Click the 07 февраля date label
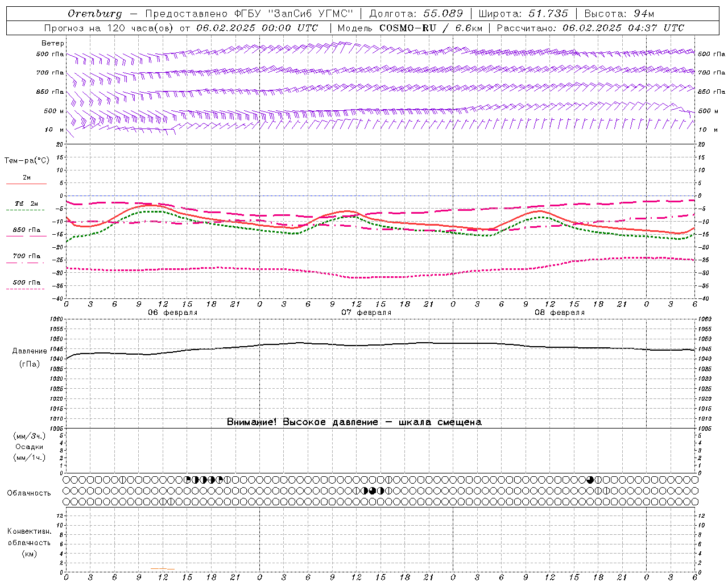Screen dimensions: 728x582 coord(366,313)
